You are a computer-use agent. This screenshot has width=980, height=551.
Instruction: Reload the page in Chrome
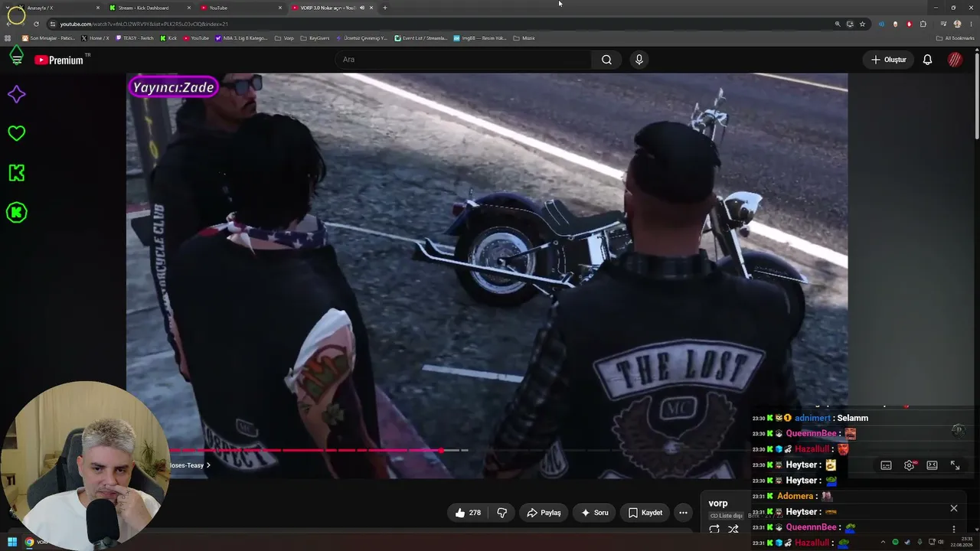[36, 24]
